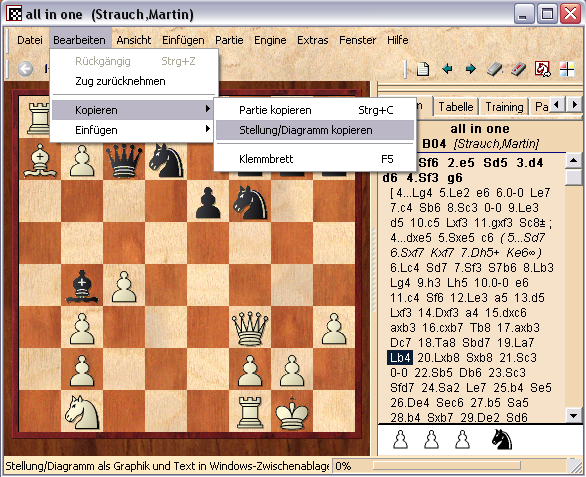Click the 'all in one' game header
586x477 pixels.
[480, 129]
